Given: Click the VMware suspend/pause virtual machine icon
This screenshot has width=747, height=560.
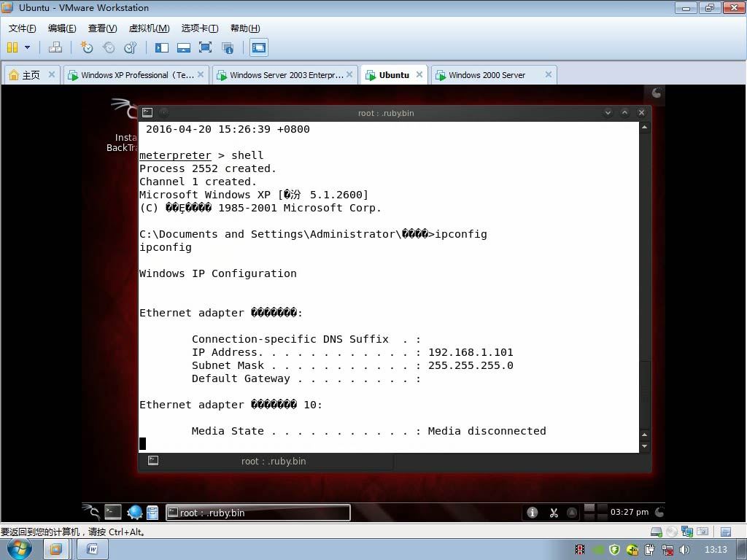Looking at the screenshot, I should pos(12,47).
